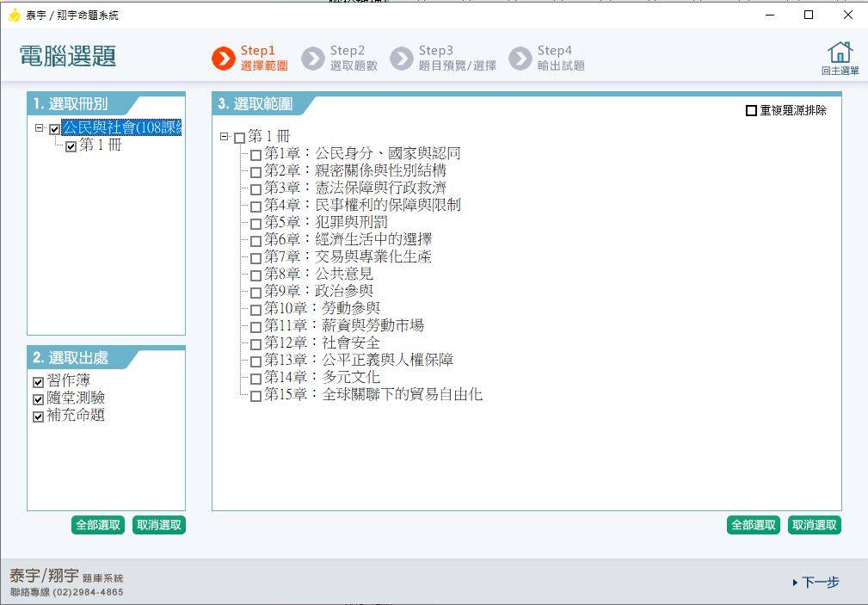Click the Step2 gray arrow icon
868x605 pixels.
(313, 59)
